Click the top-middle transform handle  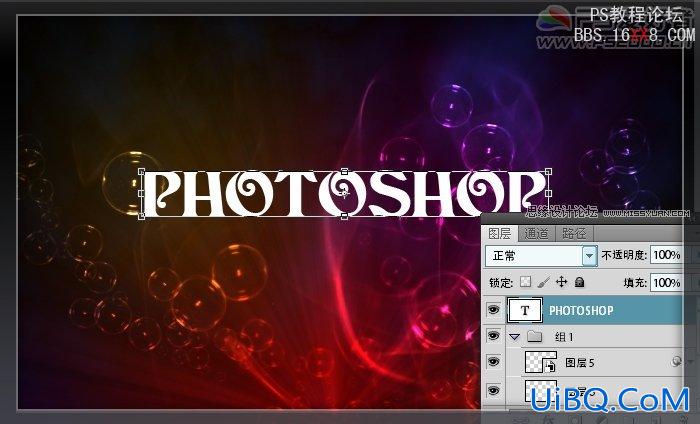pyautogui.click(x=344, y=171)
